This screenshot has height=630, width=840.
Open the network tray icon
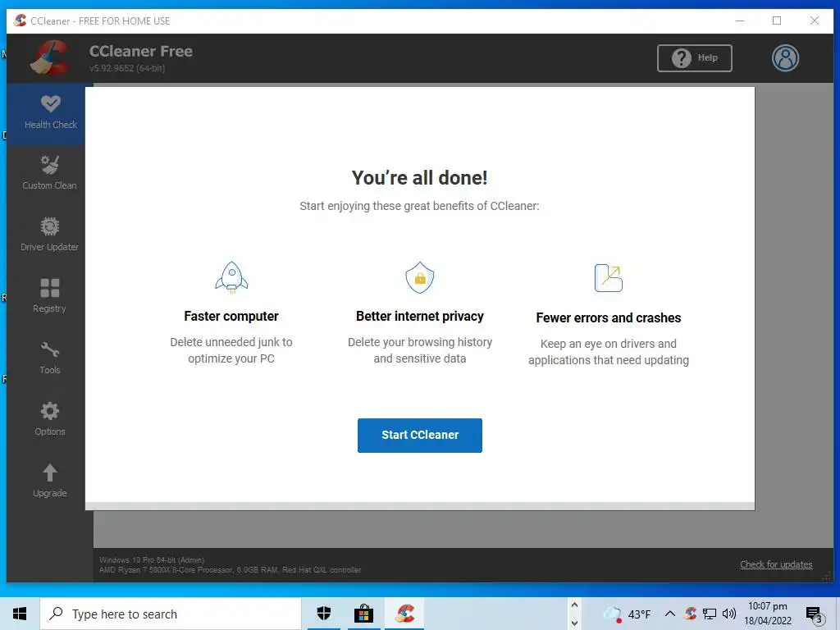tap(710, 614)
